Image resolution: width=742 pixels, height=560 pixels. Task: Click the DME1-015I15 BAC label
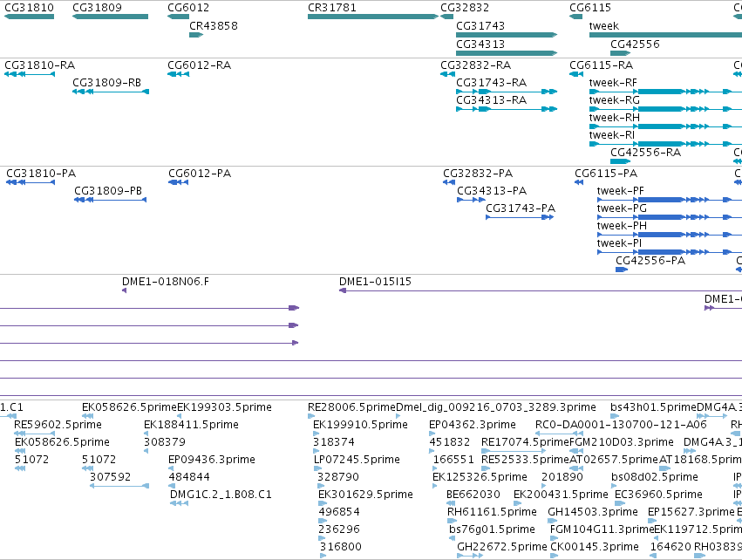[375, 282]
